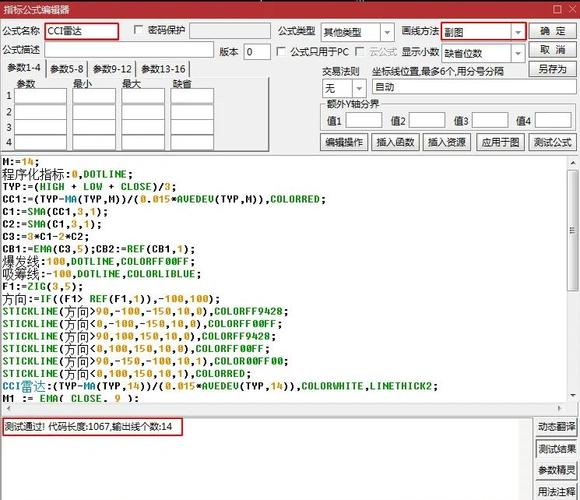Click the 插入函数 button
This screenshot has width=580, height=500.
[395, 142]
